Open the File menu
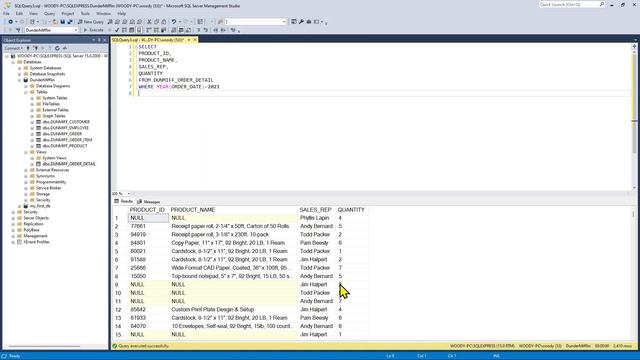 (x=6, y=13)
